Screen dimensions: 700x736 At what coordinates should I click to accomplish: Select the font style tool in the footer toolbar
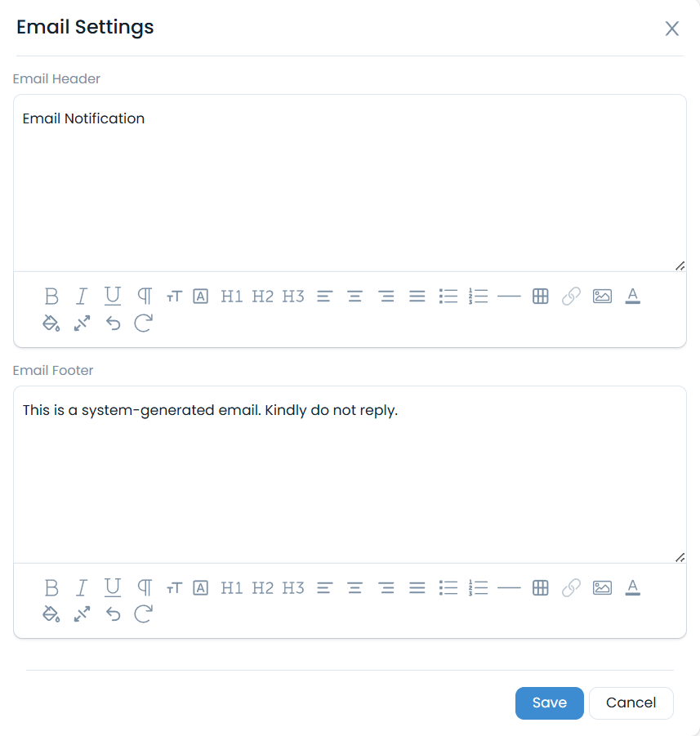200,587
